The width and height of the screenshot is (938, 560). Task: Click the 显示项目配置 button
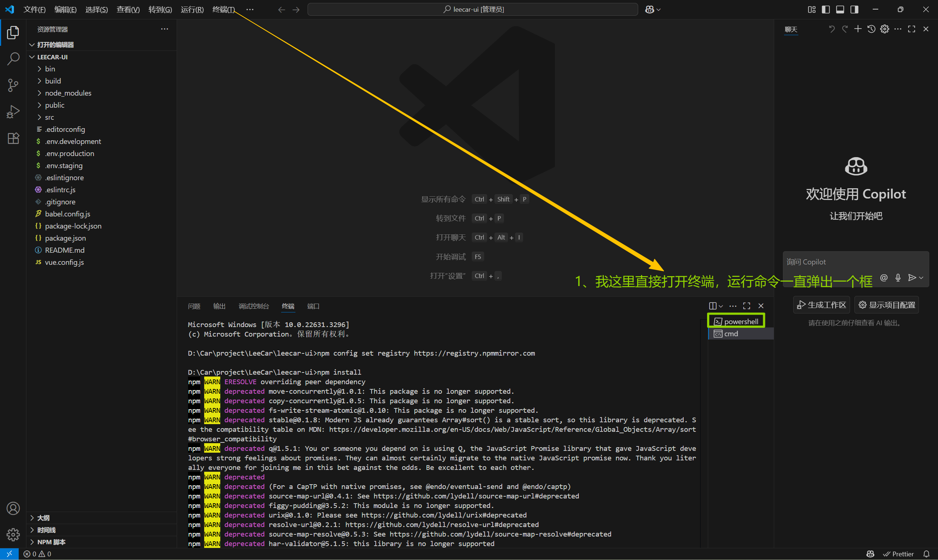coord(887,305)
